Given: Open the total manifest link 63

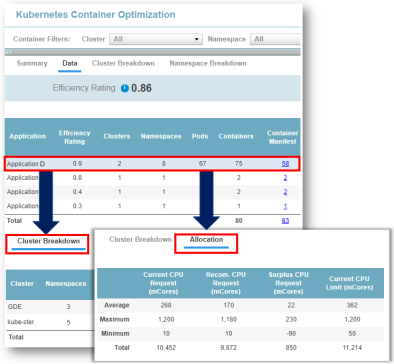Looking at the screenshot, I should pyautogui.click(x=285, y=221).
